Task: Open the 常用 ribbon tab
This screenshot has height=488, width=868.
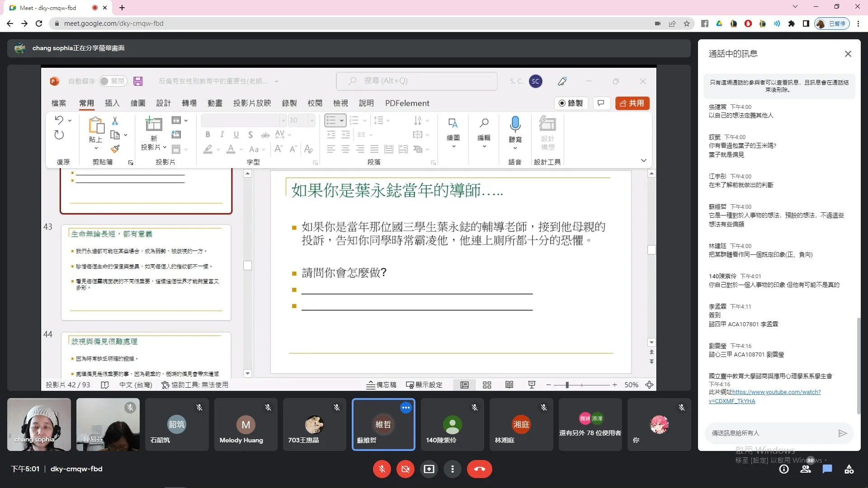Action: coord(86,103)
